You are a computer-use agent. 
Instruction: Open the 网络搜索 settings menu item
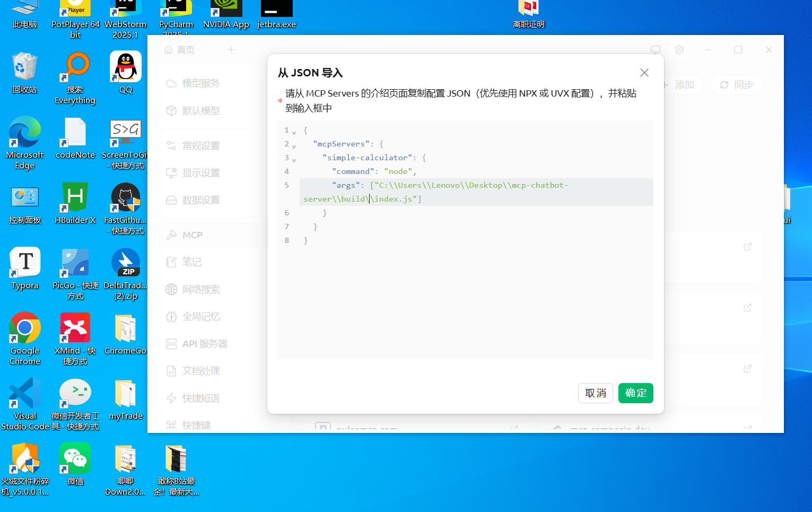(200, 289)
